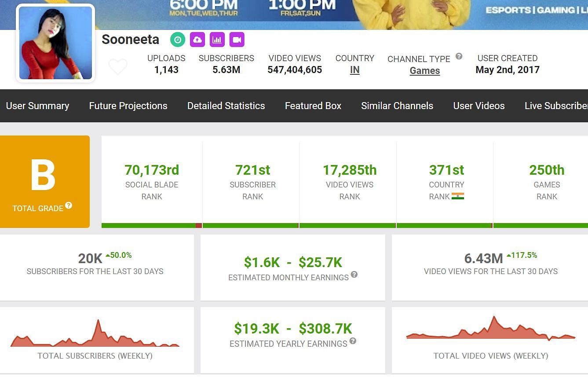This screenshot has width=588, height=385.
Task: Open the Live Subscriber tab
Action: click(556, 106)
